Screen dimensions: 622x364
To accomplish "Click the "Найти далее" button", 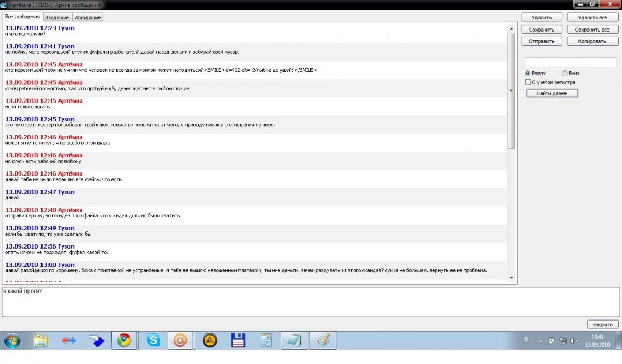I will tap(552, 93).
